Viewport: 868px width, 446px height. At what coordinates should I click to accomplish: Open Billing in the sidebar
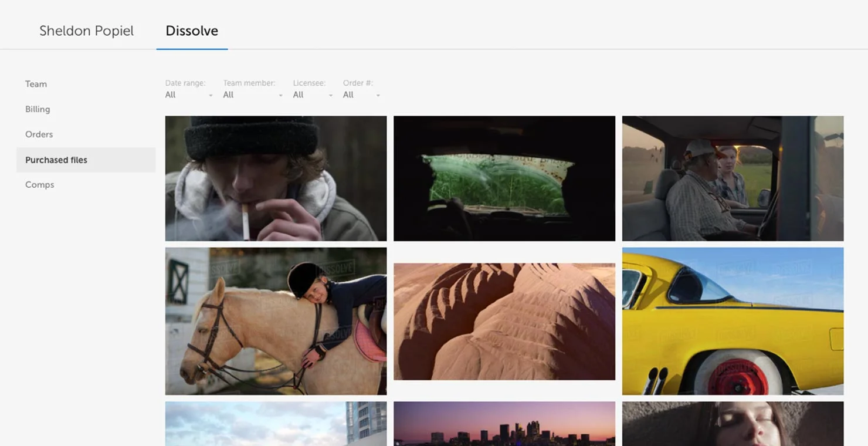38,109
